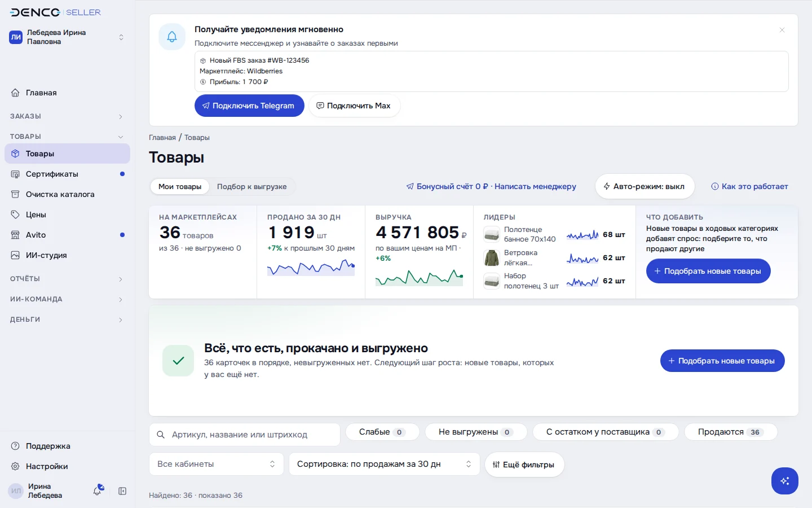This screenshot has height=508, width=812.
Task: Toggle the Не выгружены filter chip
Action: 476,432
